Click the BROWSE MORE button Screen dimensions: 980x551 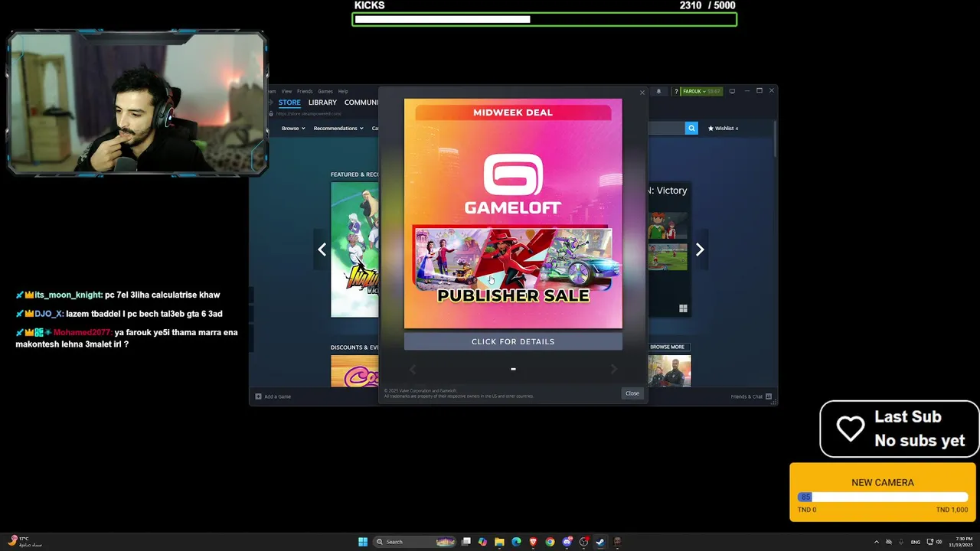668,347
